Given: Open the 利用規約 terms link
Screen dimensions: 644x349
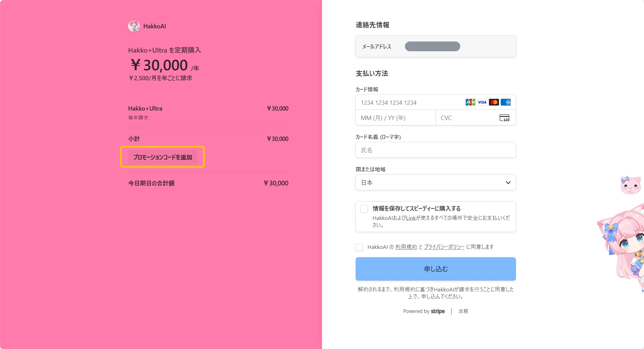Looking at the screenshot, I should (x=406, y=247).
